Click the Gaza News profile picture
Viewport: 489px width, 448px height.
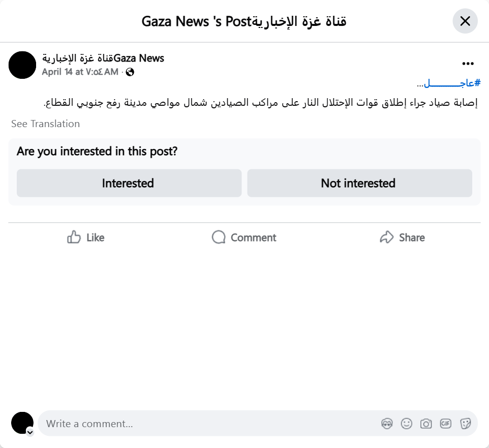point(22,65)
